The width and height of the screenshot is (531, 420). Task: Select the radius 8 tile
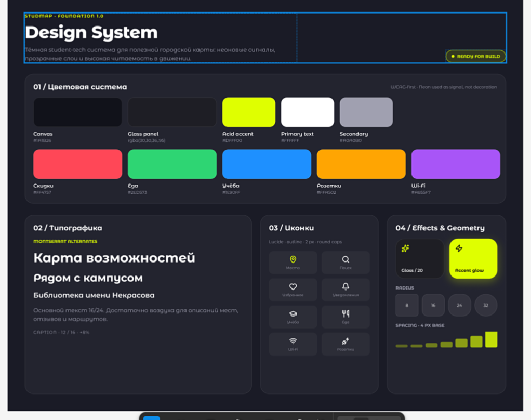[407, 305]
